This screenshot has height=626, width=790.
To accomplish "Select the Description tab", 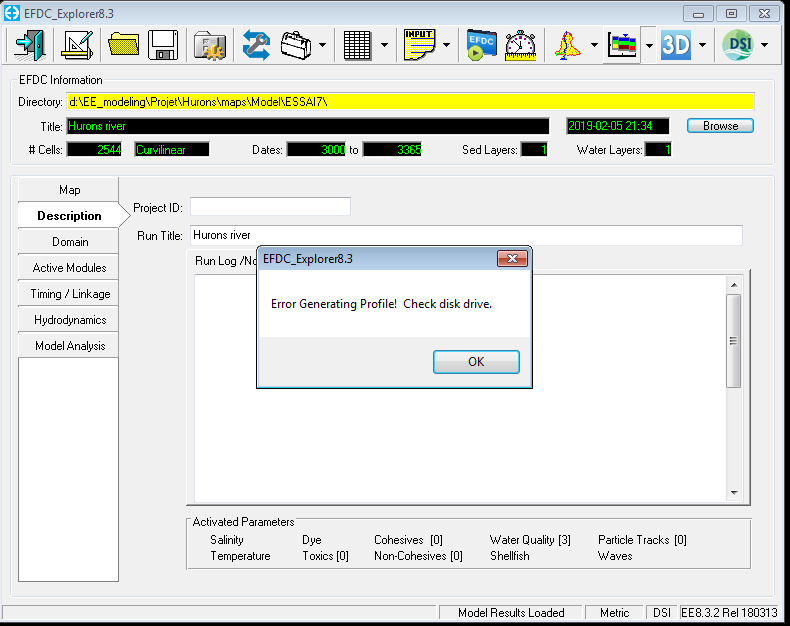I will click(69, 216).
